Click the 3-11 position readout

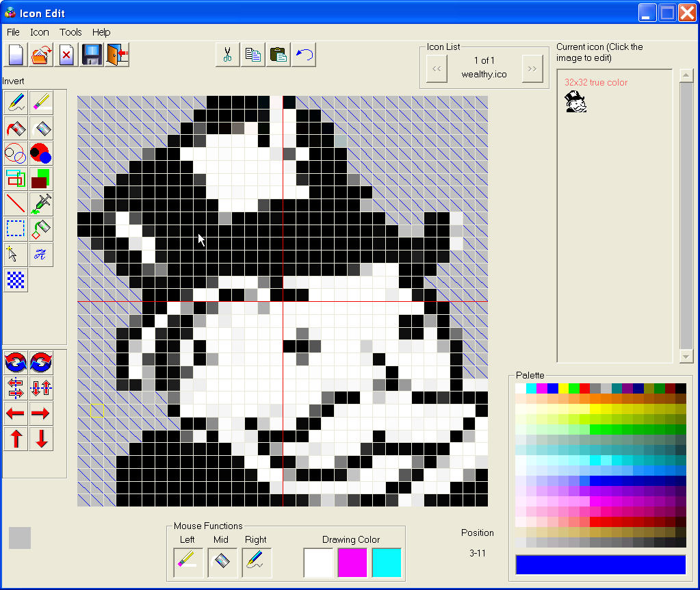point(477,553)
